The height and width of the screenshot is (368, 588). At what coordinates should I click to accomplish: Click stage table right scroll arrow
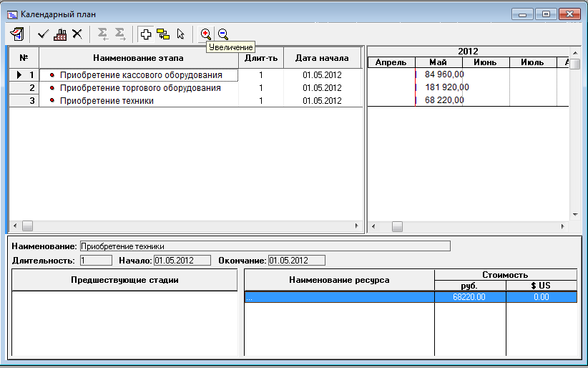[x=357, y=226]
